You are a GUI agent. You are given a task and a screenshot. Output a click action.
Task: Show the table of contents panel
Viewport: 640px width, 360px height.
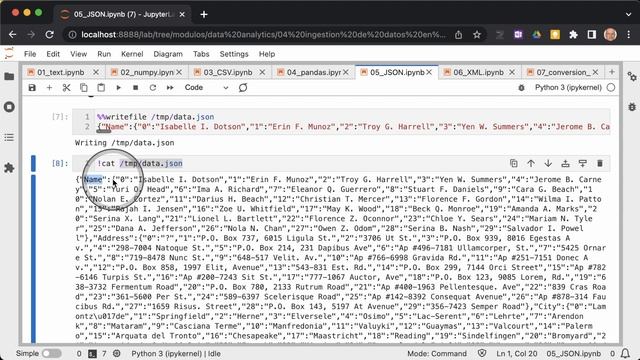pos(9,138)
